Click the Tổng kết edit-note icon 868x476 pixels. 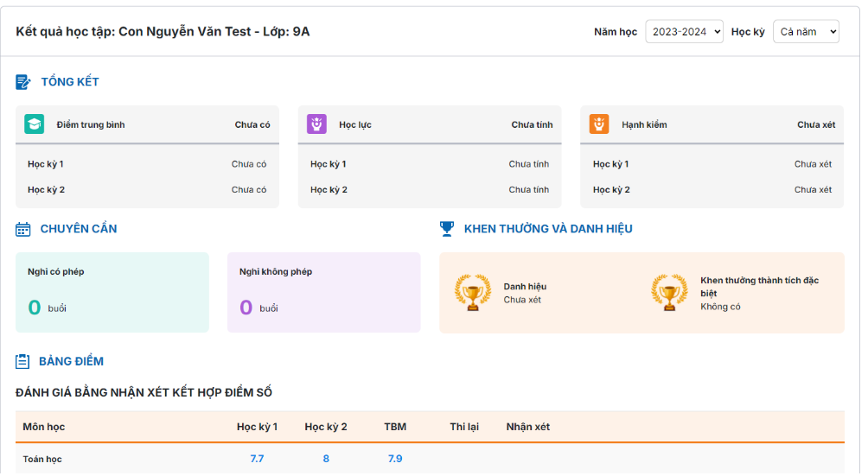[x=23, y=82]
